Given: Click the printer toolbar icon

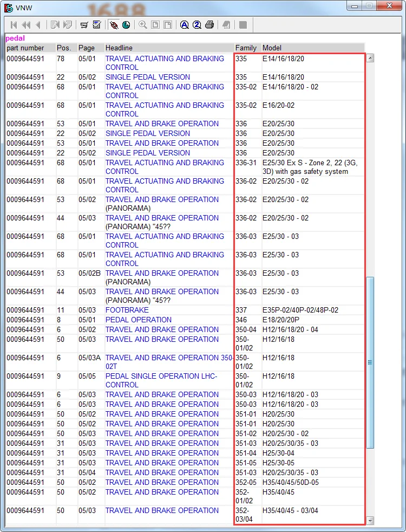Looking at the screenshot, I should [x=209, y=25].
